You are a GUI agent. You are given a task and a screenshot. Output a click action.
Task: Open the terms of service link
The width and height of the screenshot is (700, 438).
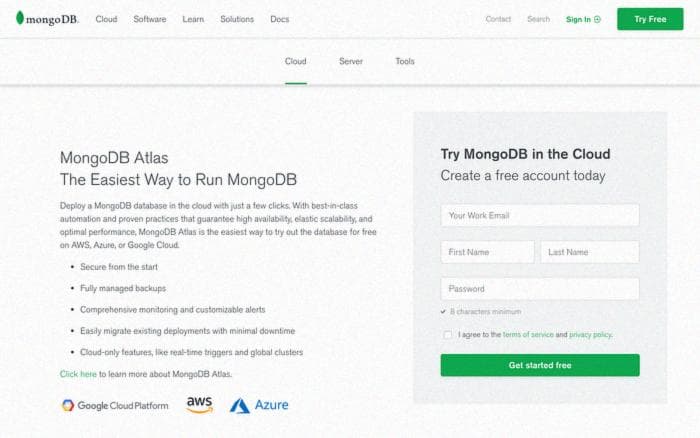528,335
